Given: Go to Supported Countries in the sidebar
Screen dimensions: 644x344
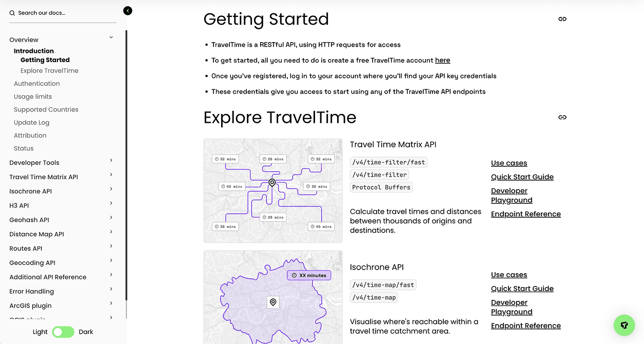Looking at the screenshot, I should [46, 109].
